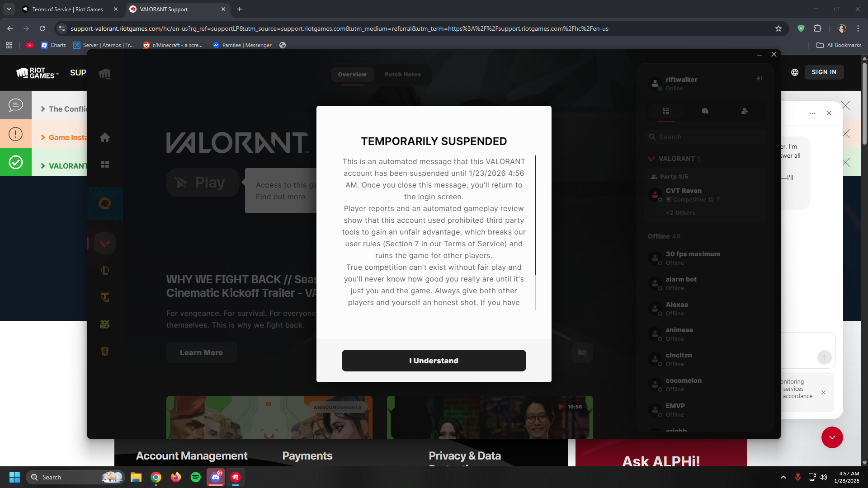Select the League of Legends sidebar icon
Screen dimensions: 868x488
tap(105, 270)
